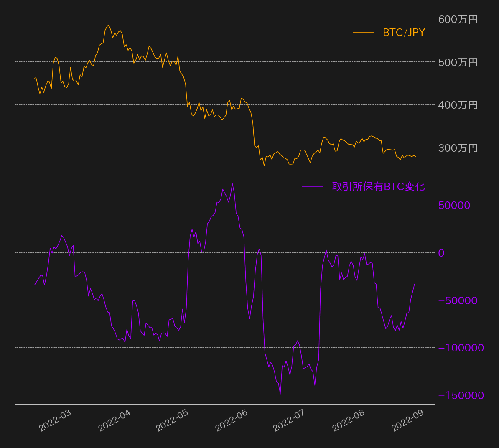Click the purple 50000 axis tick label
Viewport: 499px width, 448px height.
coord(454,205)
